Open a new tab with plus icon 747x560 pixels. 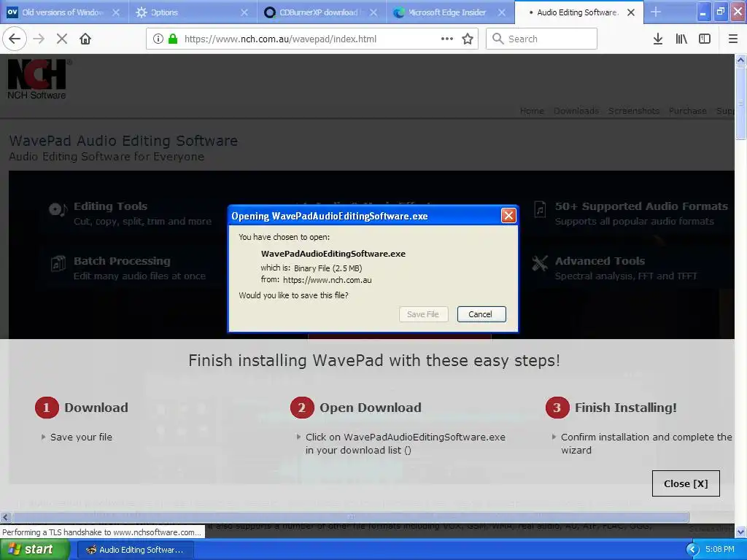point(656,12)
